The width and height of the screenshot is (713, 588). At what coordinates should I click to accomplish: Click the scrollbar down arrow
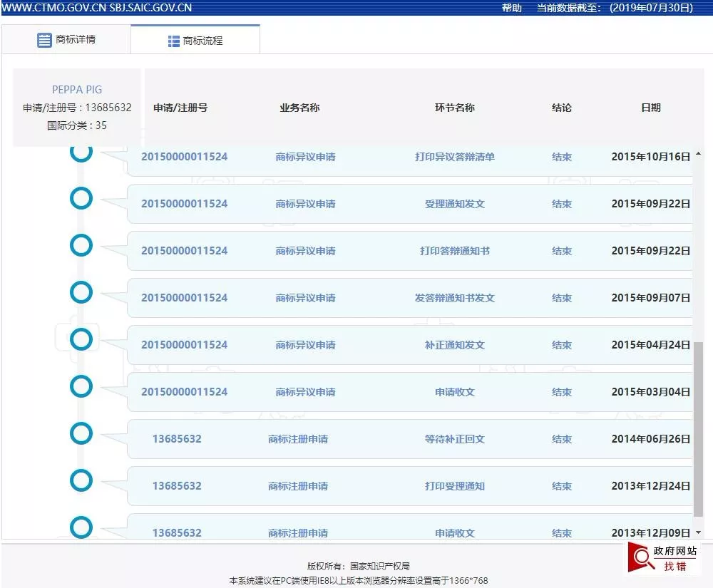pyautogui.click(x=698, y=532)
